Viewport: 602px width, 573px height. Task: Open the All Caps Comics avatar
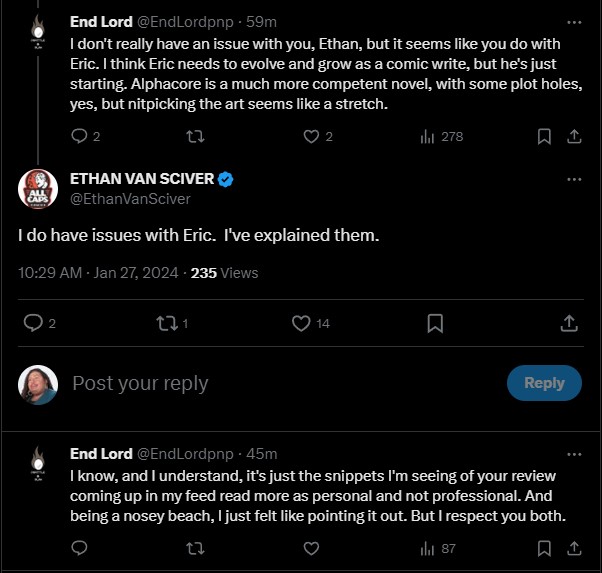[x=38, y=189]
